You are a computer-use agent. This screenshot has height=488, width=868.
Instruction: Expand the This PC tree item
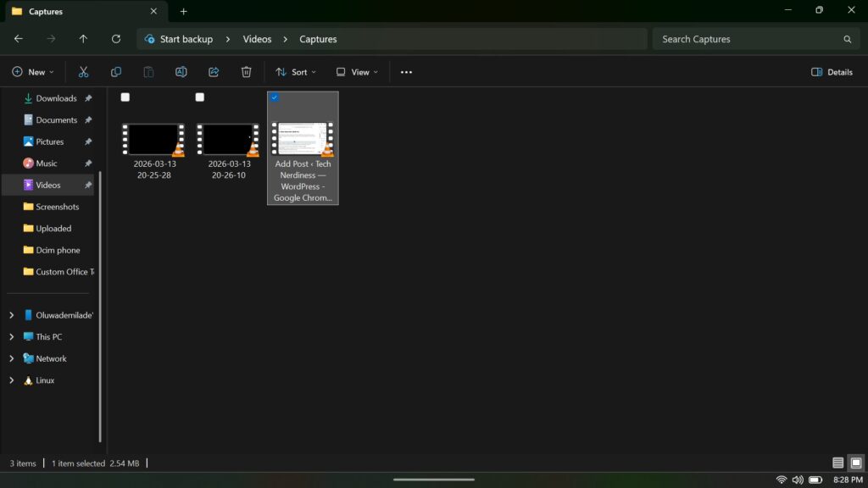[11, 336]
